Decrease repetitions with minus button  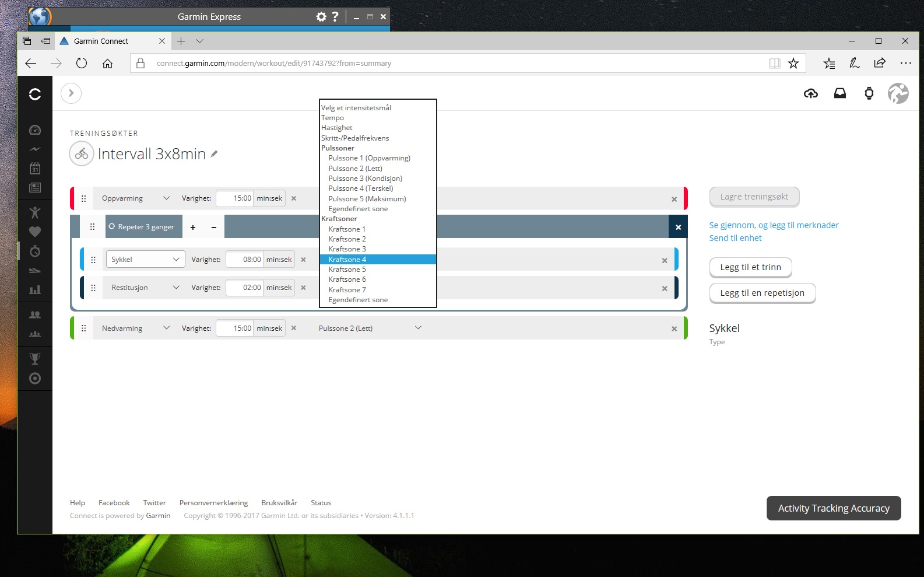coord(214,227)
